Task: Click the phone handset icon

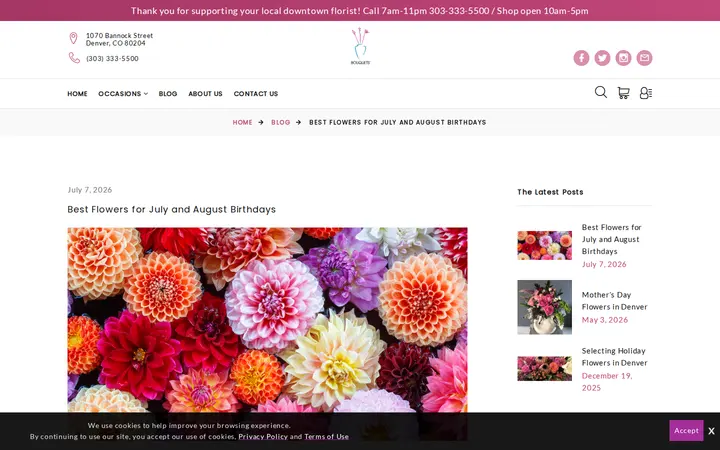Action: tap(74, 58)
